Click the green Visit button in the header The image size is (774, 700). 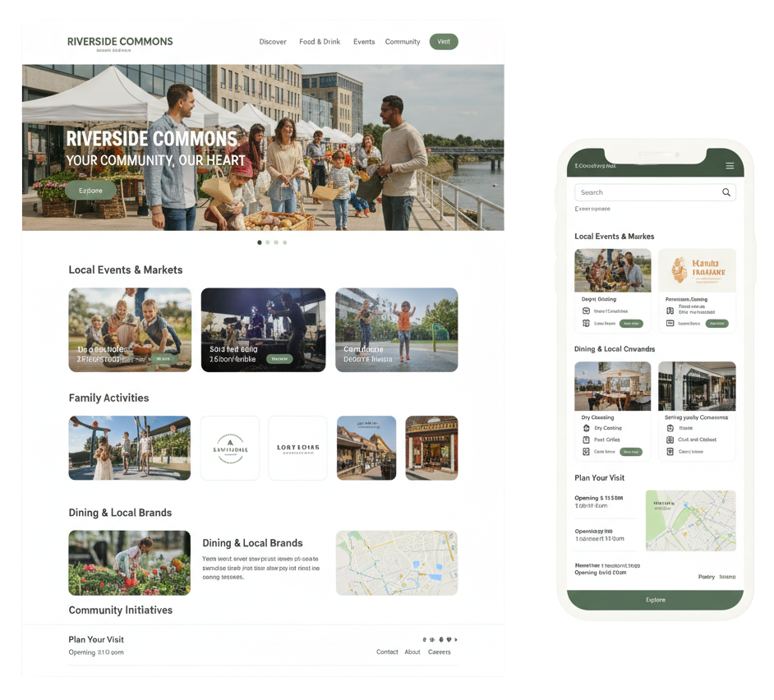(x=444, y=42)
